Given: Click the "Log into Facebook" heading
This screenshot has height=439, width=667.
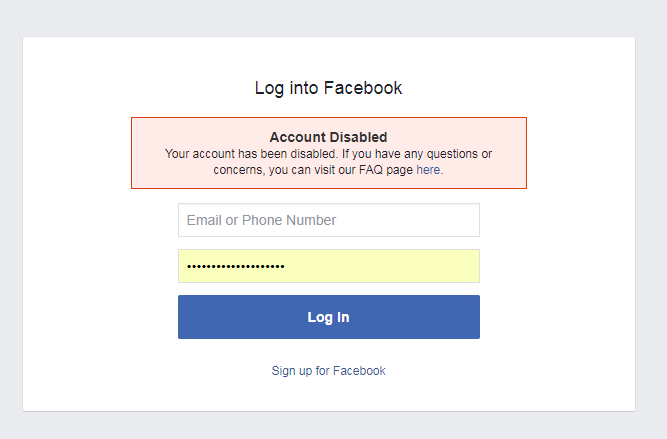Looking at the screenshot, I should click(x=328, y=88).
